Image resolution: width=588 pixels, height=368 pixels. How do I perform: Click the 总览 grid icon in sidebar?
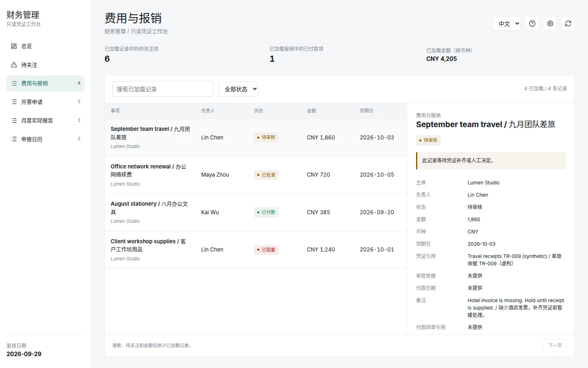14,46
